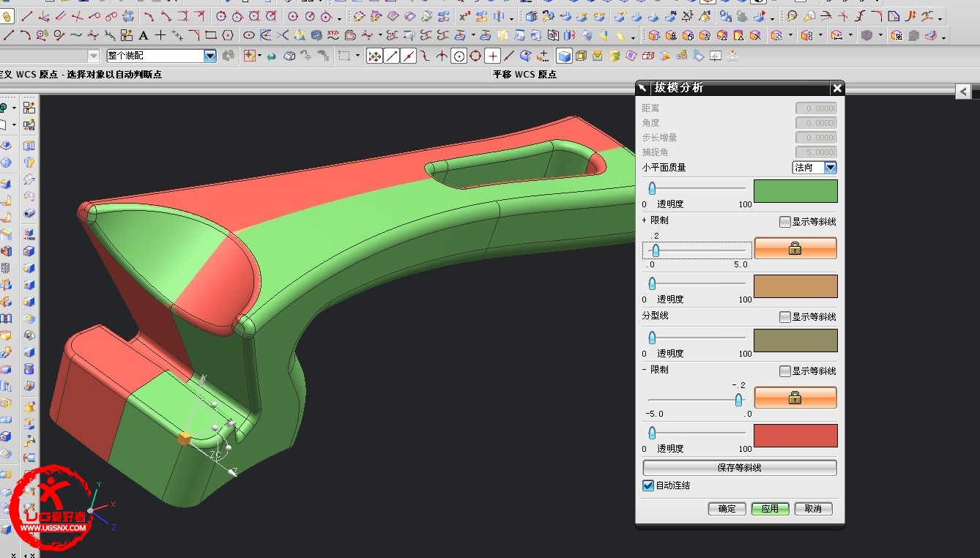980x558 pixels.
Task: Open the 小平面质量 法向 dropdown
Action: (830, 168)
